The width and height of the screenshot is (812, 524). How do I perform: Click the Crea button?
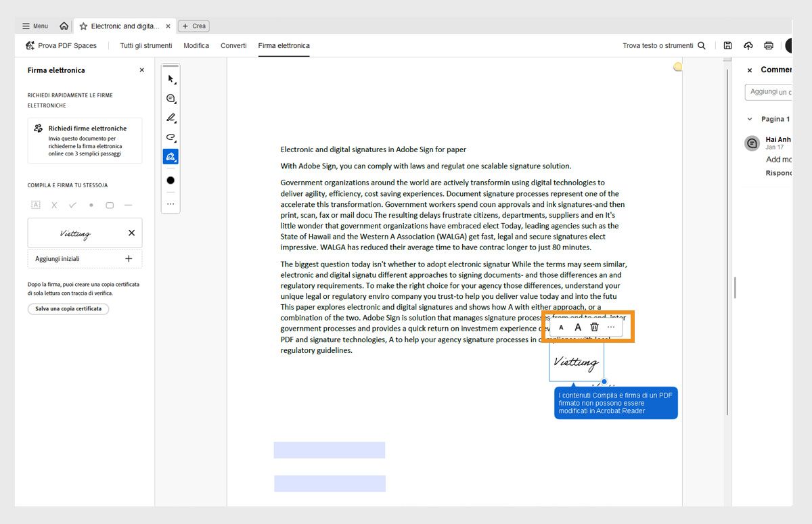tap(194, 26)
